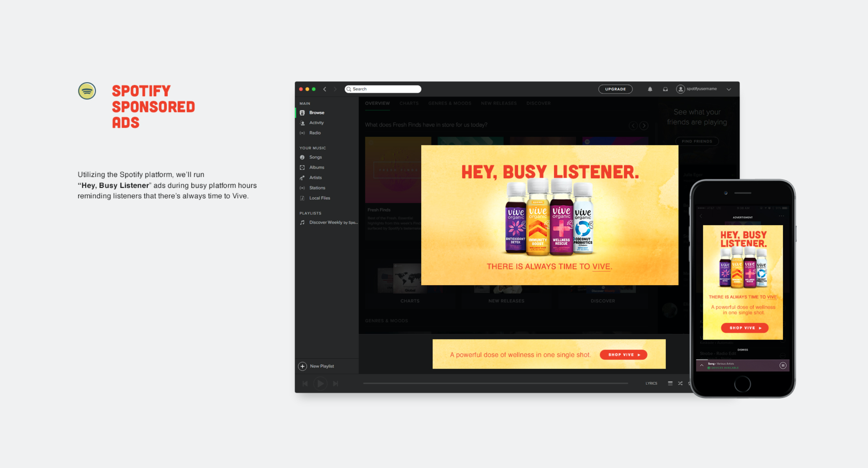Open the Genres & Moods tab
This screenshot has width=868, height=468.
pyautogui.click(x=450, y=103)
